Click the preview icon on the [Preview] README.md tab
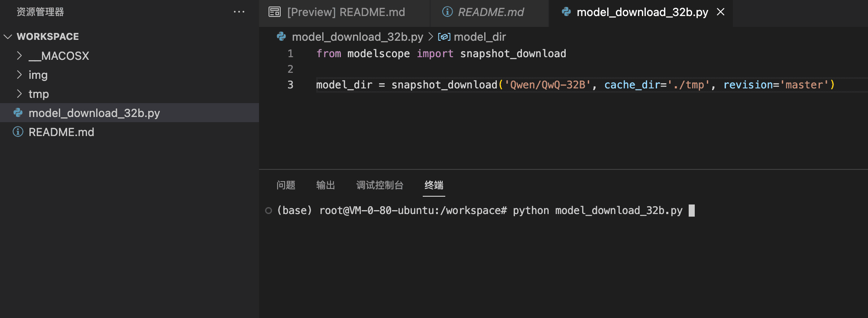Viewport: 868px width, 318px height. pos(275,12)
